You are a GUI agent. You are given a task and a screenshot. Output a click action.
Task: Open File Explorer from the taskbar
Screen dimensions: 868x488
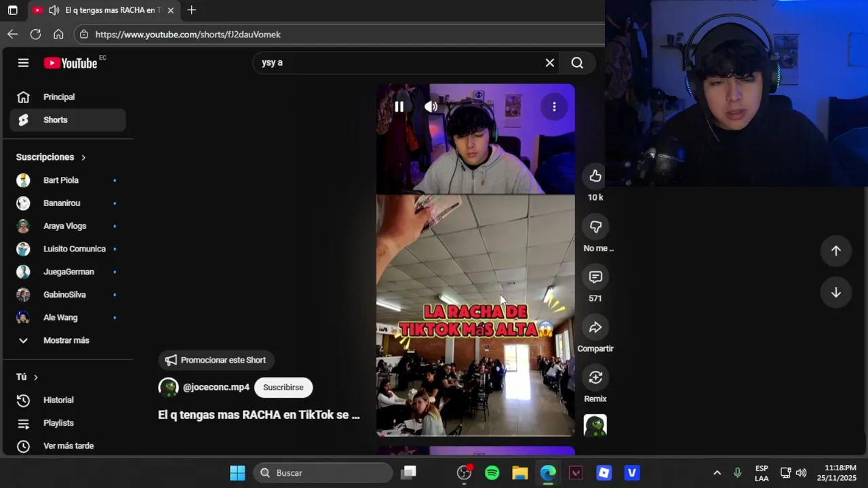pyautogui.click(x=520, y=473)
